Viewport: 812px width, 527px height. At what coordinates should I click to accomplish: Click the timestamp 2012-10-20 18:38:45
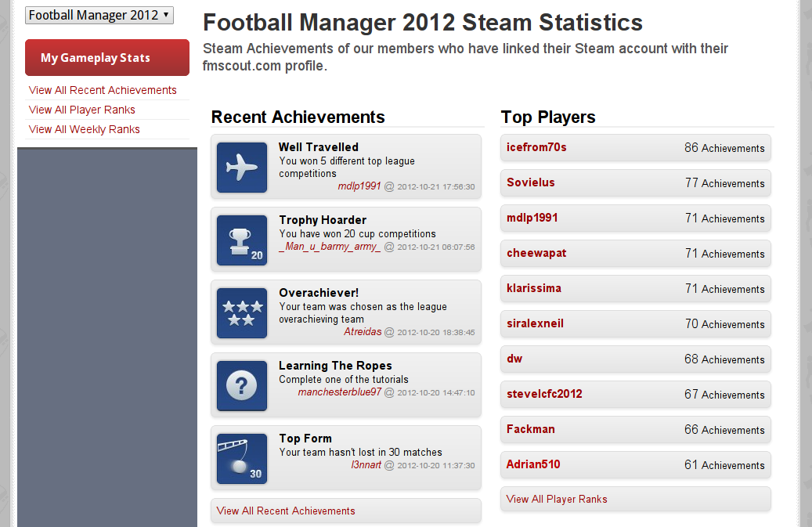click(436, 332)
